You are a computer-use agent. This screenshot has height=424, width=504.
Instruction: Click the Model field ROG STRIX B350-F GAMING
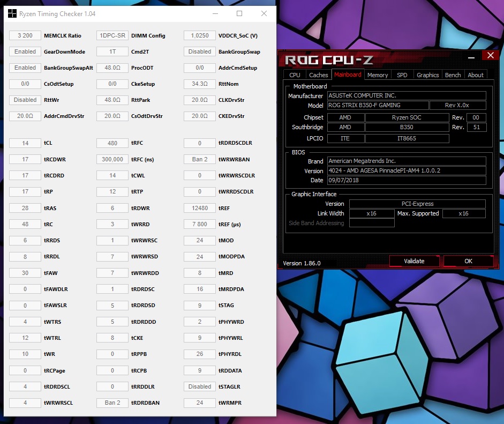(378, 105)
